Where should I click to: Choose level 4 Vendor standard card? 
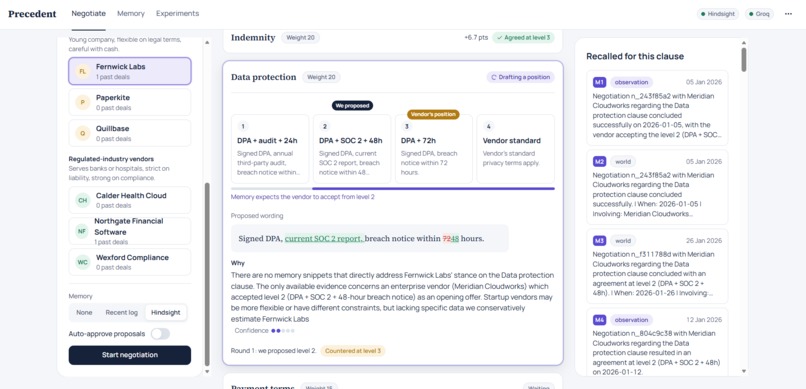pyautogui.click(x=516, y=149)
